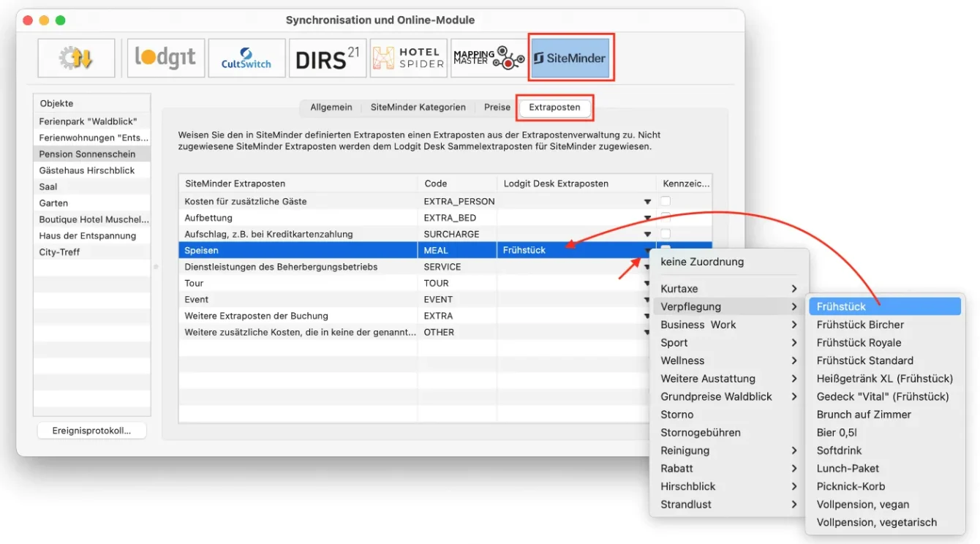Minimize the window with yellow button

(44, 20)
